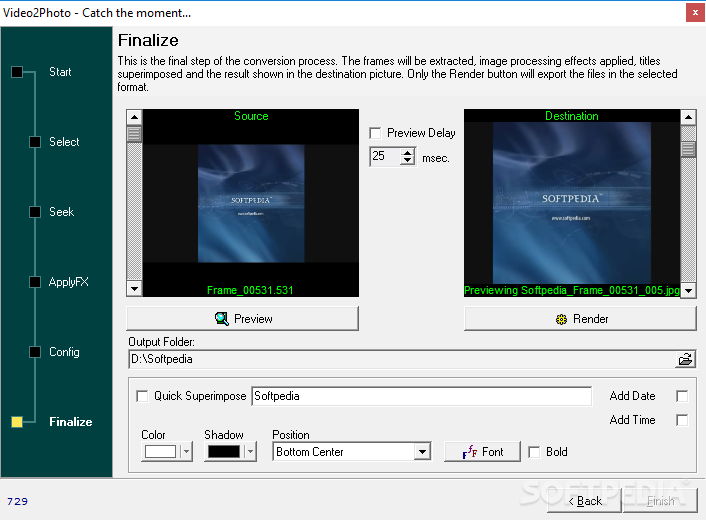Open the Color dropdown arrow
Image resolution: width=706 pixels, height=520 pixels.
(x=186, y=452)
